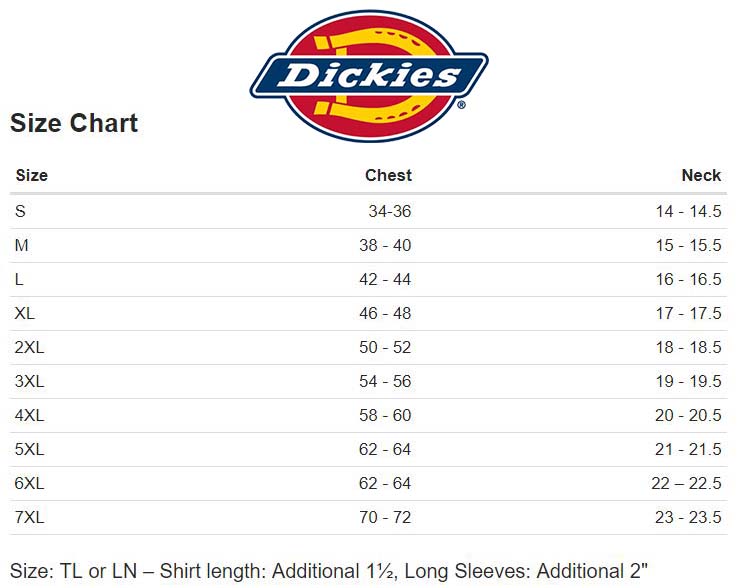Click chest value 70 - 72
The image size is (738, 588).
pyautogui.click(x=385, y=517)
